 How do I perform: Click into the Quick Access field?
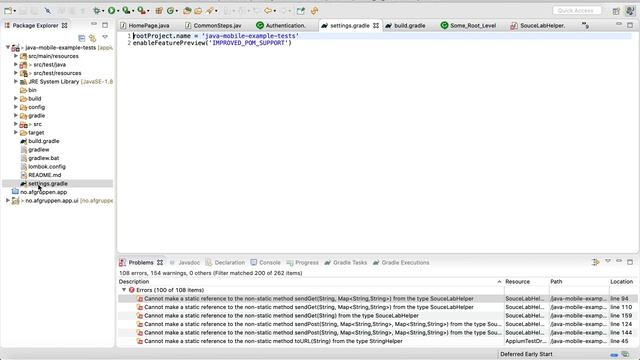[x=576, y=11]
